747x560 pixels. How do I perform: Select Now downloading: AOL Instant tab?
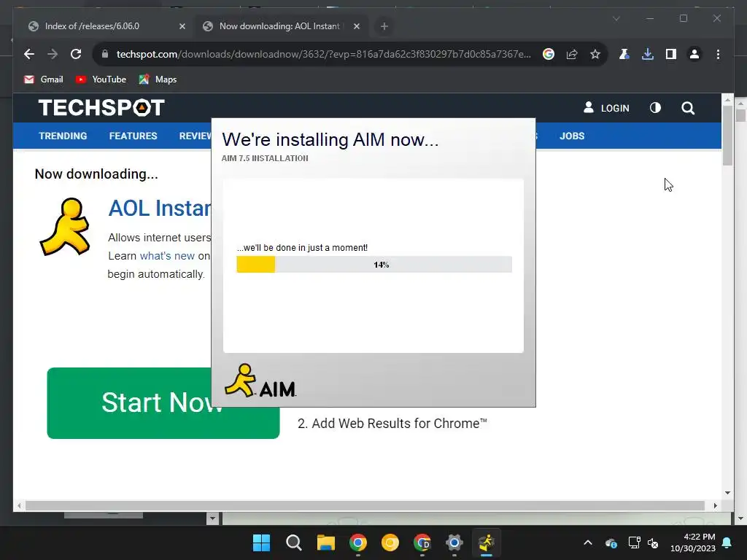pyautogui.click(x=280, y=26)
